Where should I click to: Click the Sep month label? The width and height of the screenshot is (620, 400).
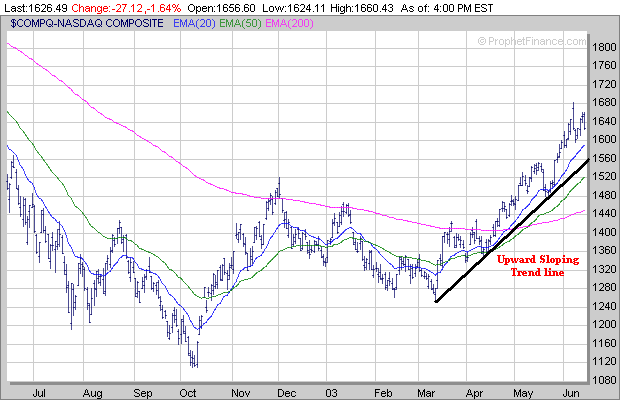(x=143, y=393)
